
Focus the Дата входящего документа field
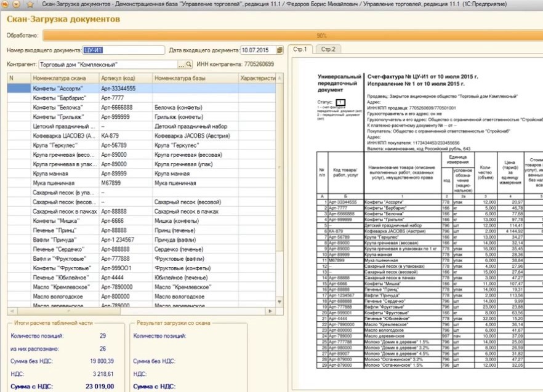[259, 50]
